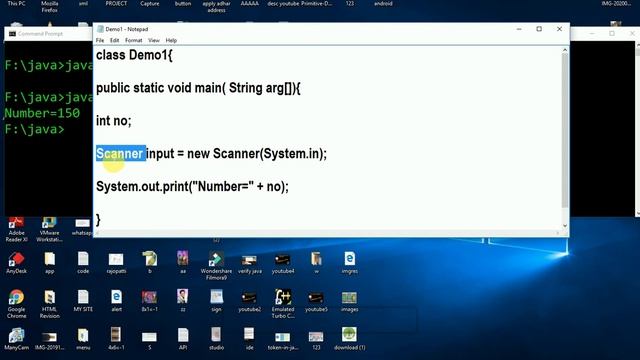Open the 'ide' desktop icon

coord(249,339)
